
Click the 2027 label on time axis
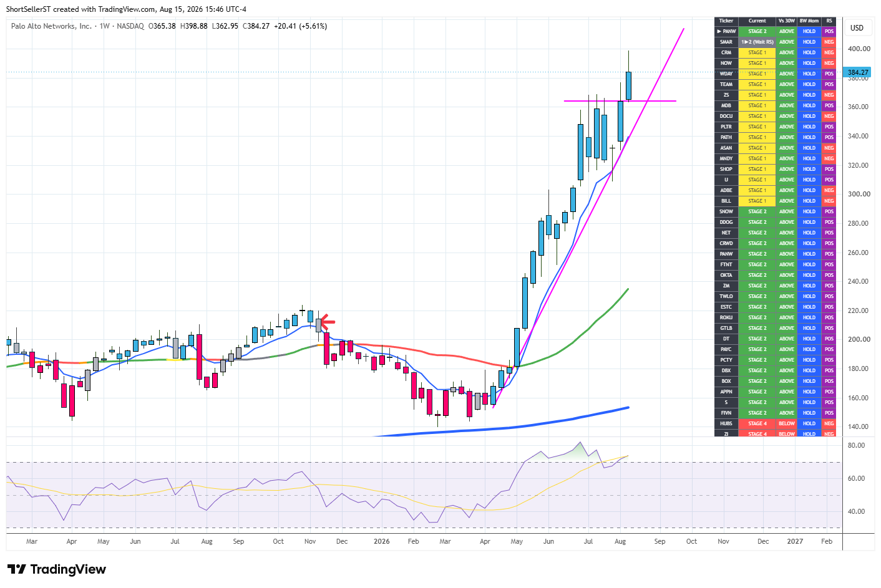(795, 541)
